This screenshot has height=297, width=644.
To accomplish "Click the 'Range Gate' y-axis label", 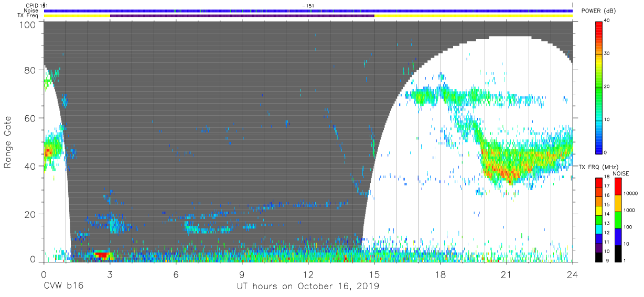I will pyautogui.click(x=8, y=142).
